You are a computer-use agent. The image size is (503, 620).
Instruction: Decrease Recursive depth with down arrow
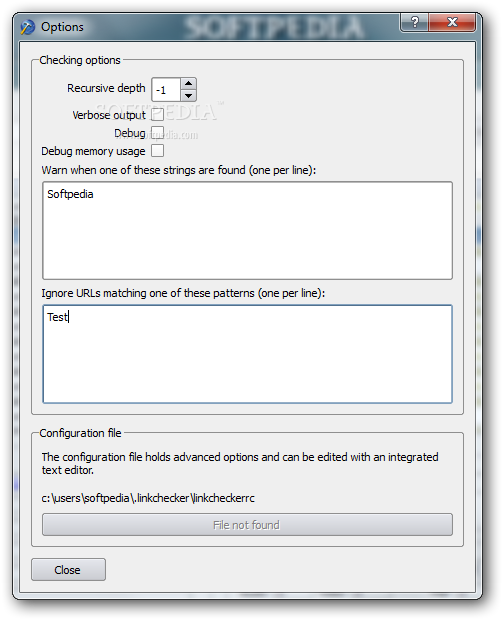coord(189,96)
